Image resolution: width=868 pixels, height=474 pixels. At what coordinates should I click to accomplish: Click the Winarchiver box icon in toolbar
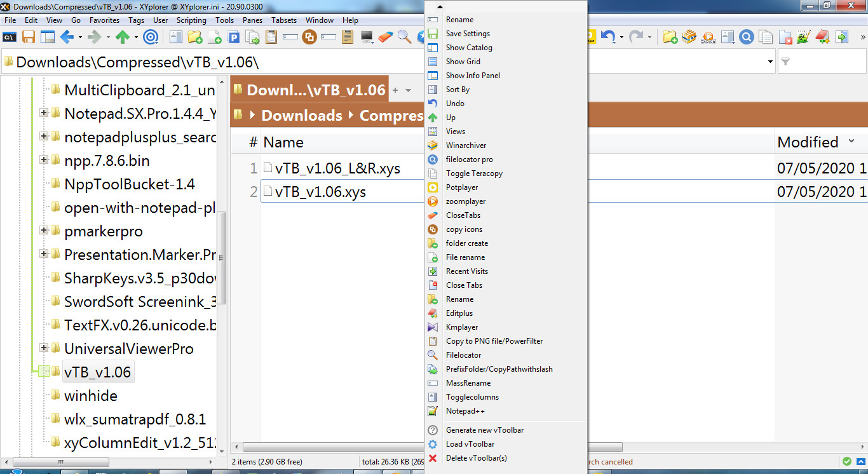[689, 37]
